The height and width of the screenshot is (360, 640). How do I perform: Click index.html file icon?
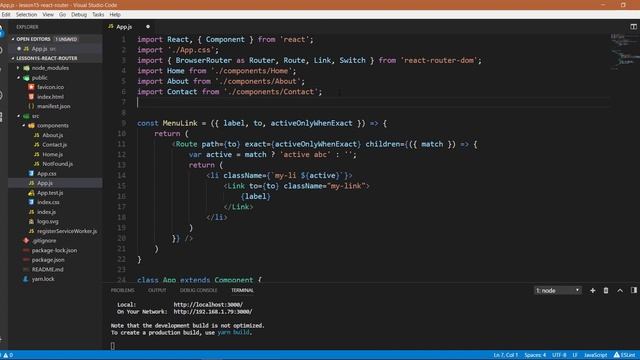tap(31, 97)
